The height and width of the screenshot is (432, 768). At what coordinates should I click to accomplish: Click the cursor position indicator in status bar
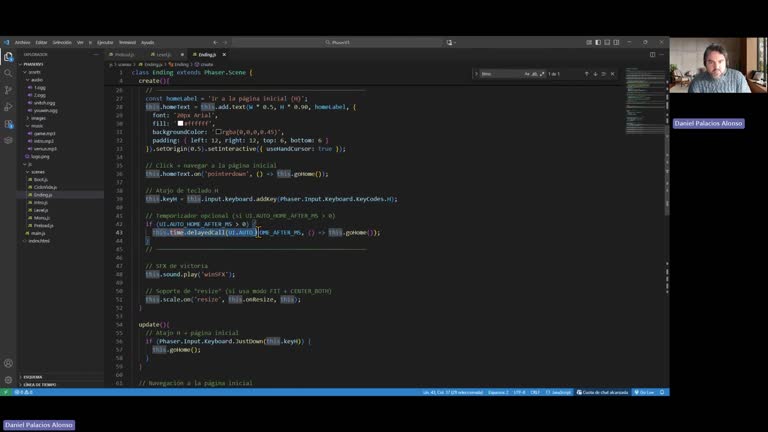coord(453,392)
